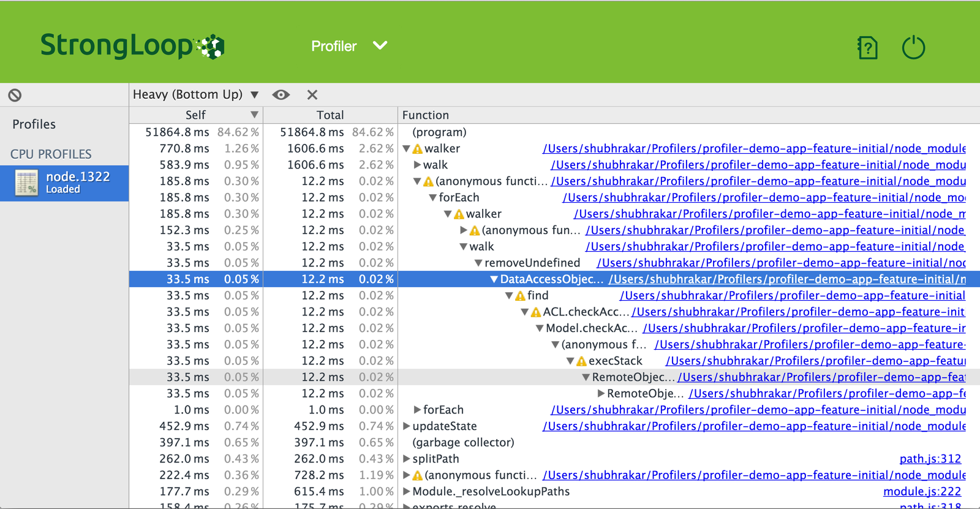Click warning icon beside the 222.4 ms anonymous function
The width and height of the screenshot is (980, 509).
tap(417, 475)
